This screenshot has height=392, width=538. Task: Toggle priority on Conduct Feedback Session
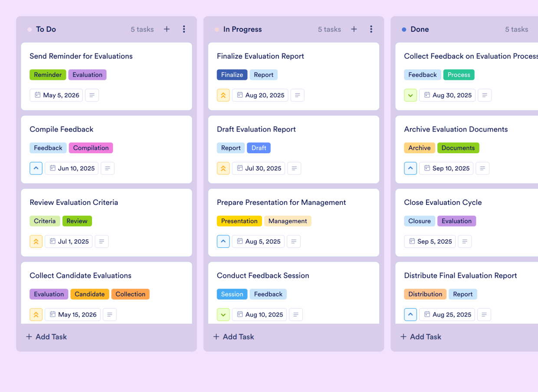pos(223,314)
